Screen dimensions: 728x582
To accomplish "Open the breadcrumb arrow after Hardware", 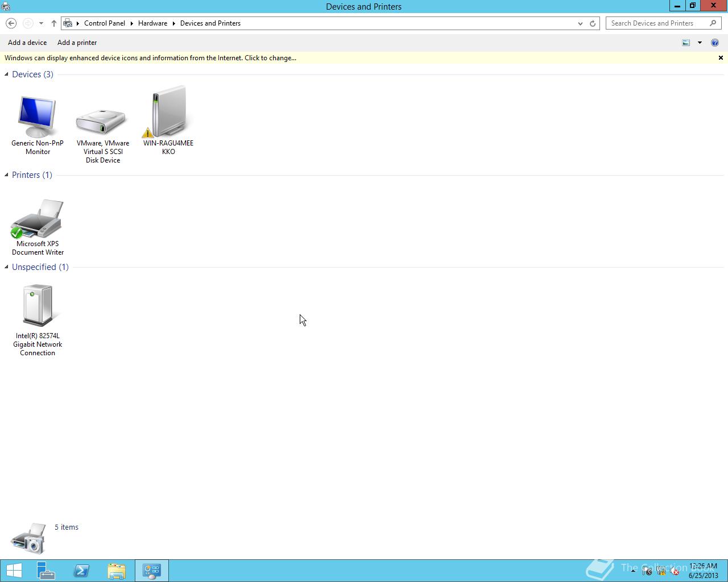I will pos(173,23).
